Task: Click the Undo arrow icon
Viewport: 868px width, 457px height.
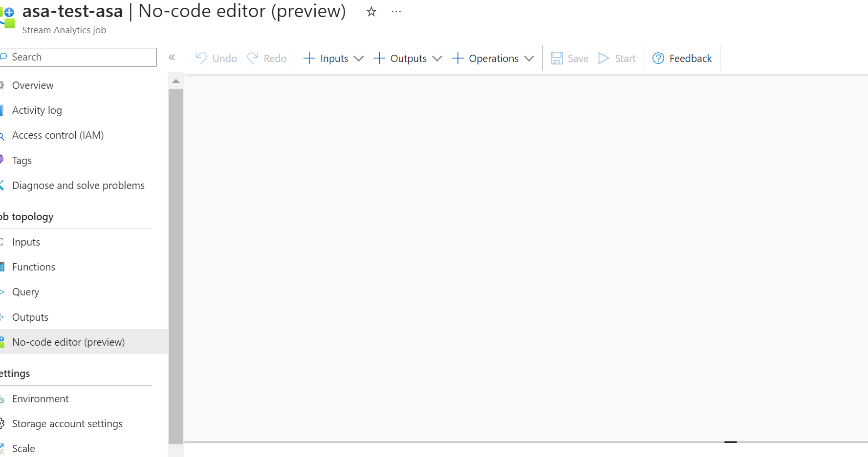Action: 201,58
